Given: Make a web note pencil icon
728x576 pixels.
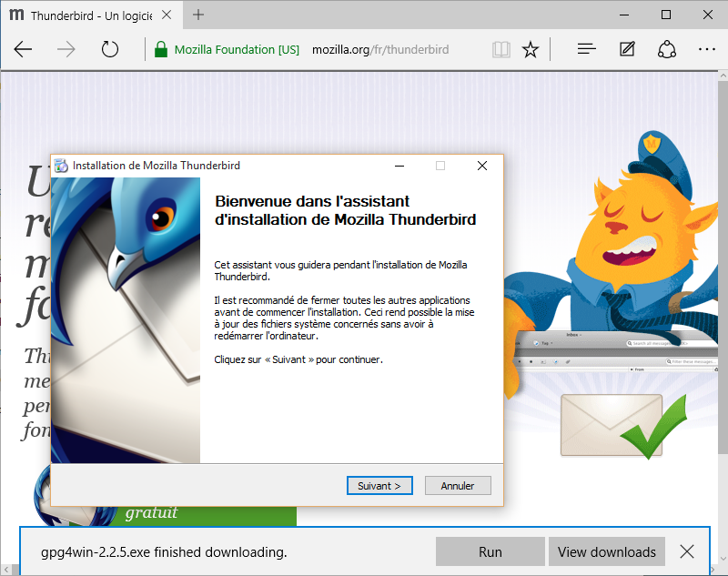Looking at the screenshot, I should click(627, 49).
